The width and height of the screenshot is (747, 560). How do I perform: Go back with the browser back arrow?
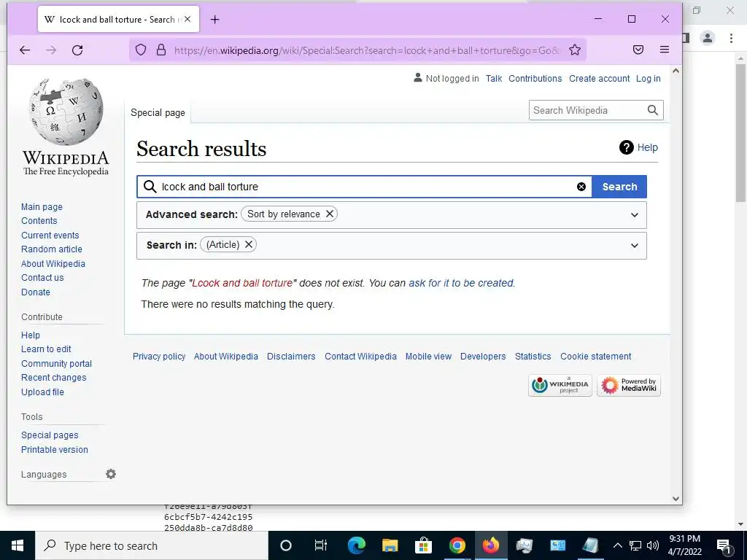click(25, 50)
